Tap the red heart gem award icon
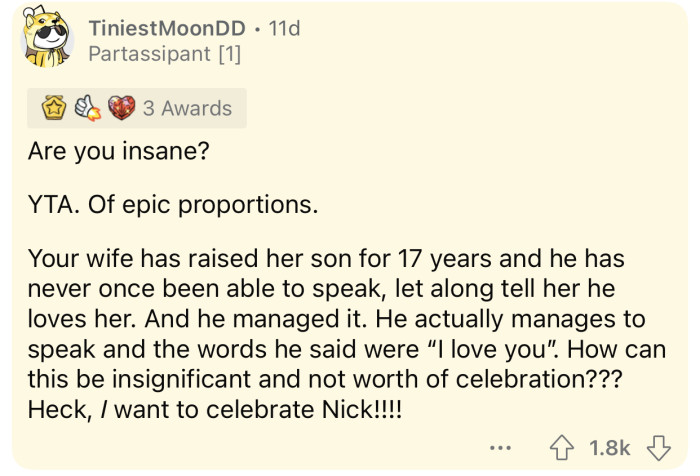700x476 pixels. (119, 109)
